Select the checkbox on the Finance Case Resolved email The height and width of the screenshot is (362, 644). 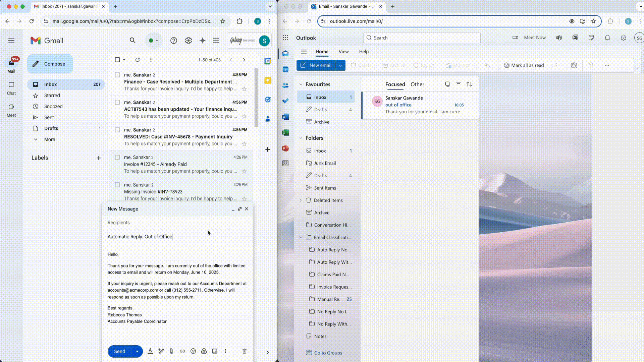point(118,75)
